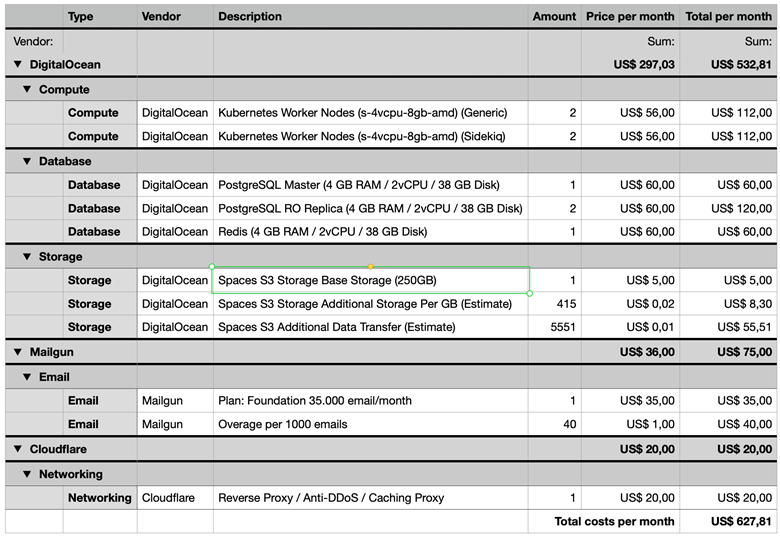The height and width of the screenshot is (536, 780).
Task: Select the Additional Storage Per GB cell
Action: [x=371, y=304]
